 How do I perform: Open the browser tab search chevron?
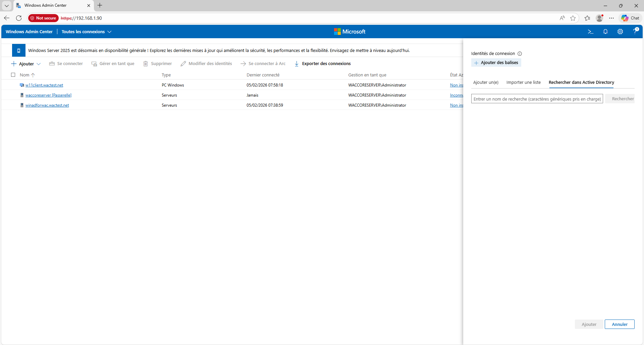[7, 5]
